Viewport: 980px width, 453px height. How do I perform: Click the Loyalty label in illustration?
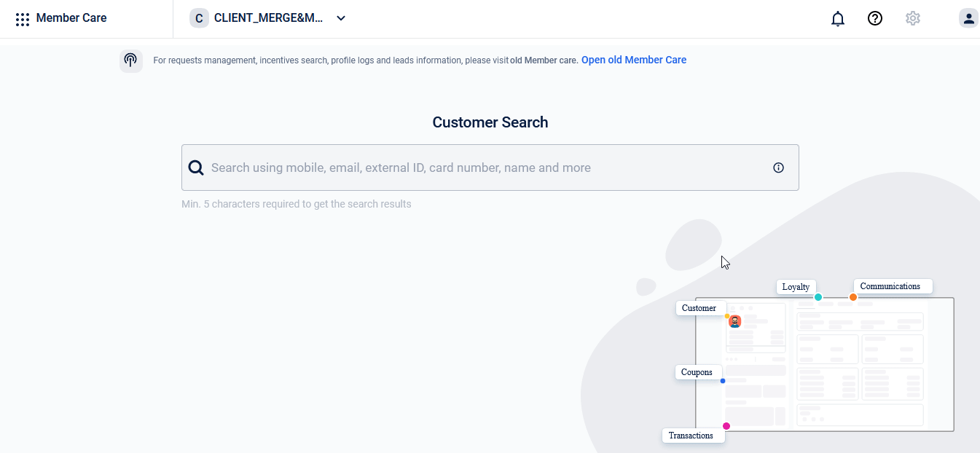(796, 287)
